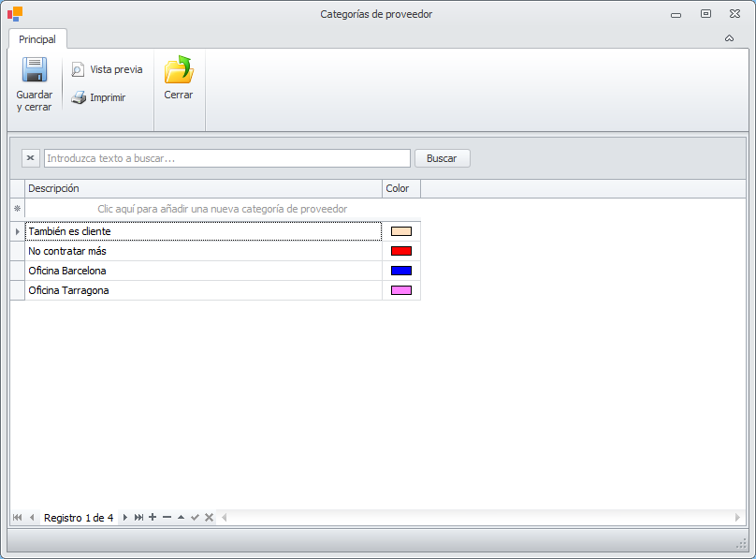
Task: Click the new-row asterisk indicator
Action: click(x=18, y=209)
